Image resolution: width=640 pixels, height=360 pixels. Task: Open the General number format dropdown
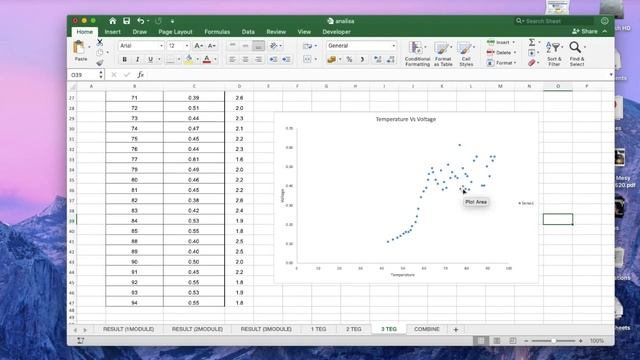point(393,46)
